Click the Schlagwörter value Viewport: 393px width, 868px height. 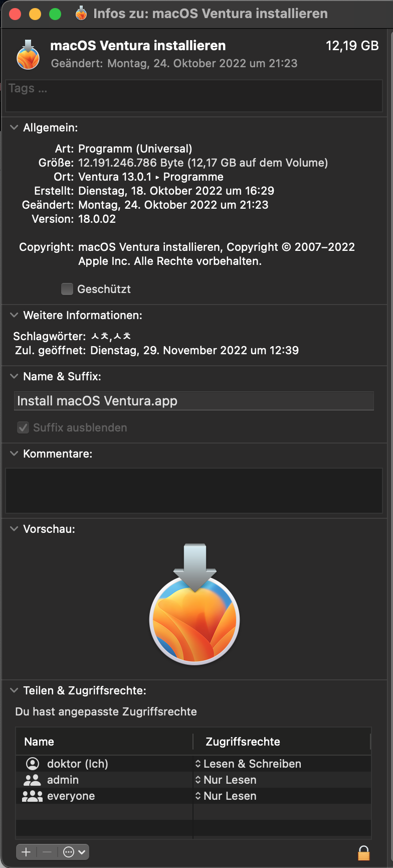111,336
